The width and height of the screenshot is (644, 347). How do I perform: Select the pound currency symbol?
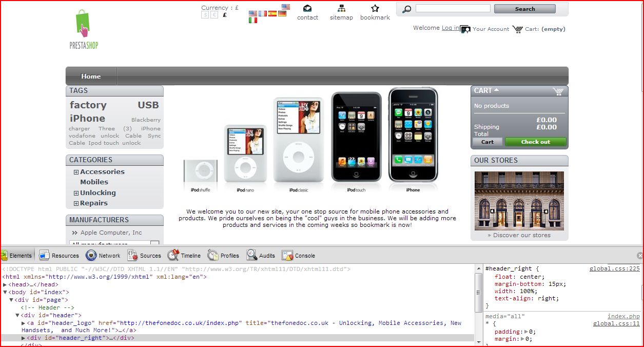pos(225,15)
